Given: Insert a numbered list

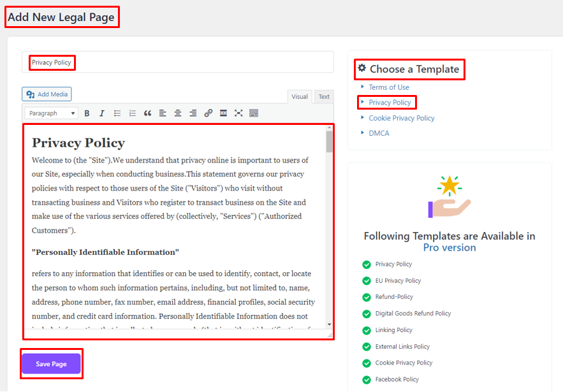Looking at the screenshot, I should (133, 113).
